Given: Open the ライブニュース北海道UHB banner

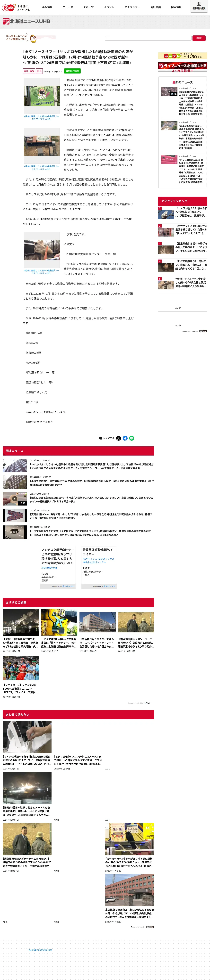Looking at the screenshot, I should pyautogui.click(x=183, y=67).
